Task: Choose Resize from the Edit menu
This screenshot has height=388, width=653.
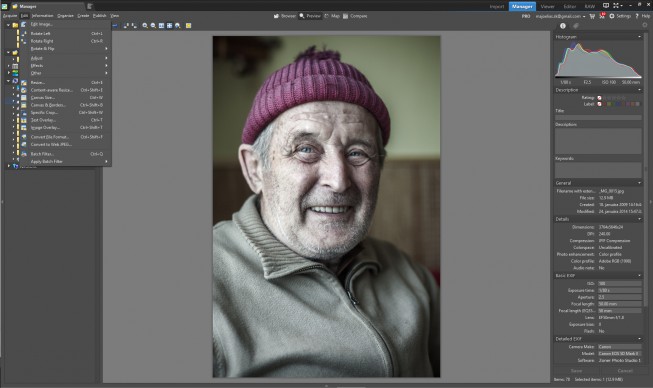Action: point(66,82)
